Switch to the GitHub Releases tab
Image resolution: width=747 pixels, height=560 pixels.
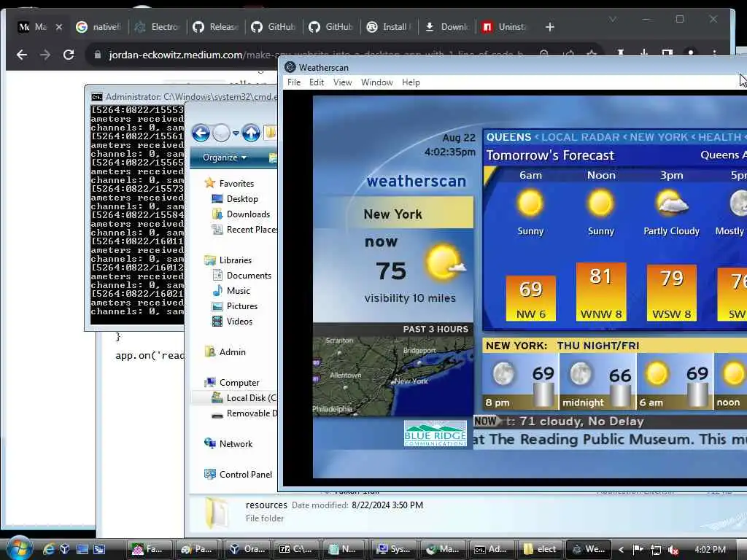tap(216, 27)
